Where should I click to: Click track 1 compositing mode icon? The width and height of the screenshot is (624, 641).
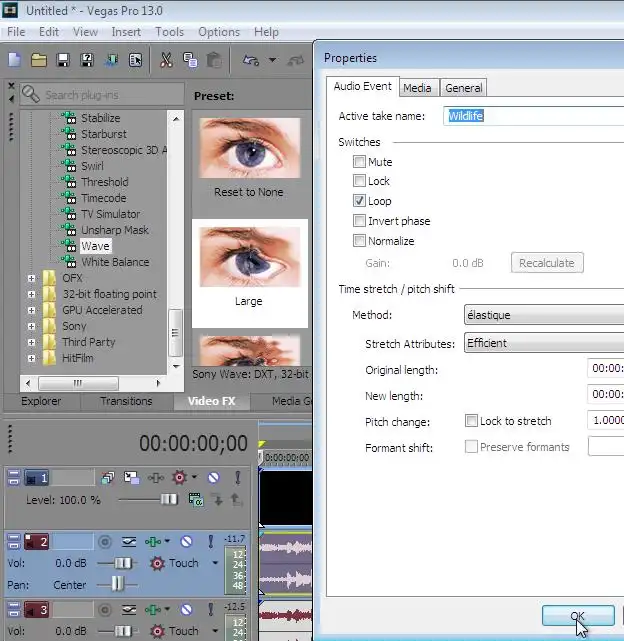(196, 500)
